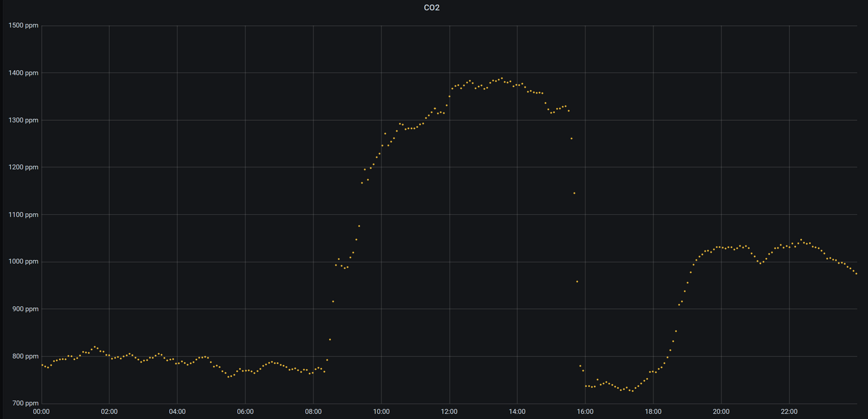Click the 1300 ppm y-axis label
Image resolution: width=868 pixels, height=419 pixels.
(23, 120)
